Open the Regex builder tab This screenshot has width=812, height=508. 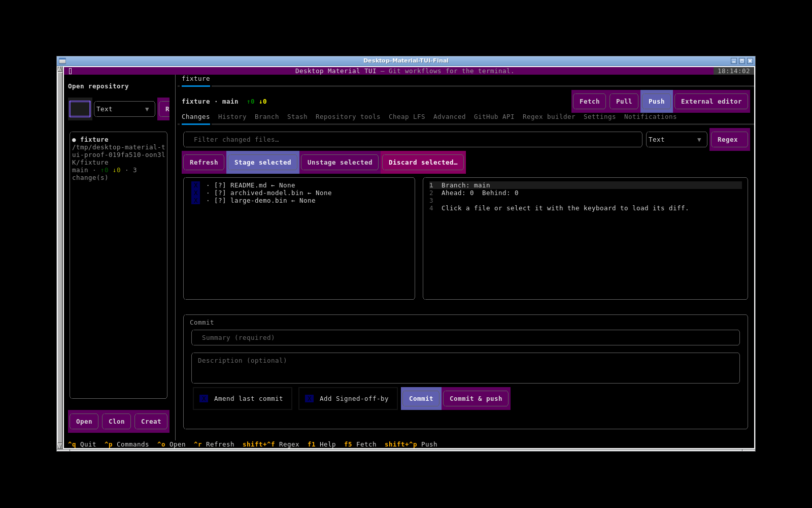point(549,117)
